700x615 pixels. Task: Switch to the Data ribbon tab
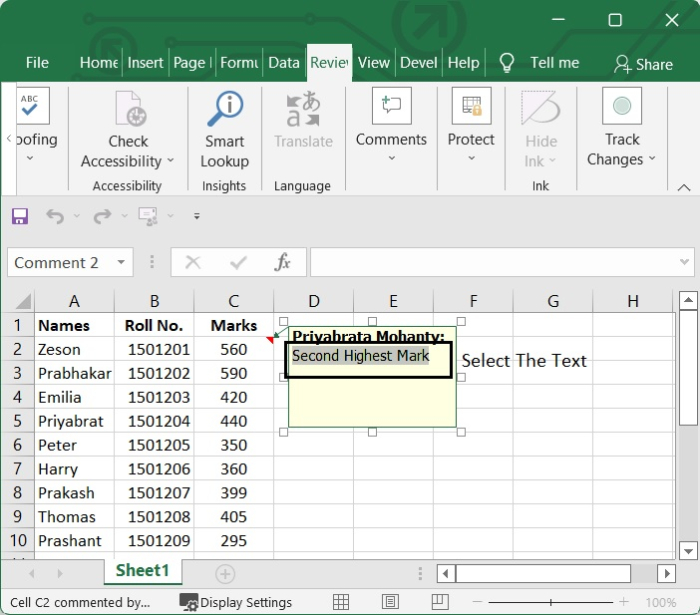283,62
